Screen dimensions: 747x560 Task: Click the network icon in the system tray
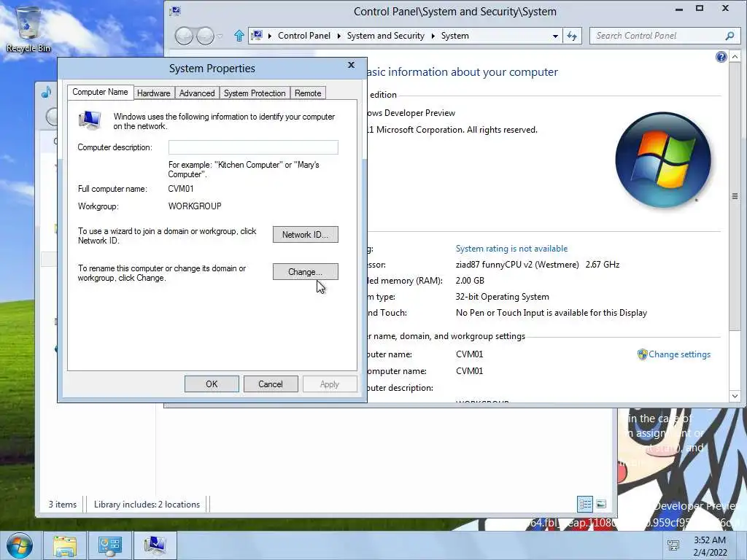673,545
